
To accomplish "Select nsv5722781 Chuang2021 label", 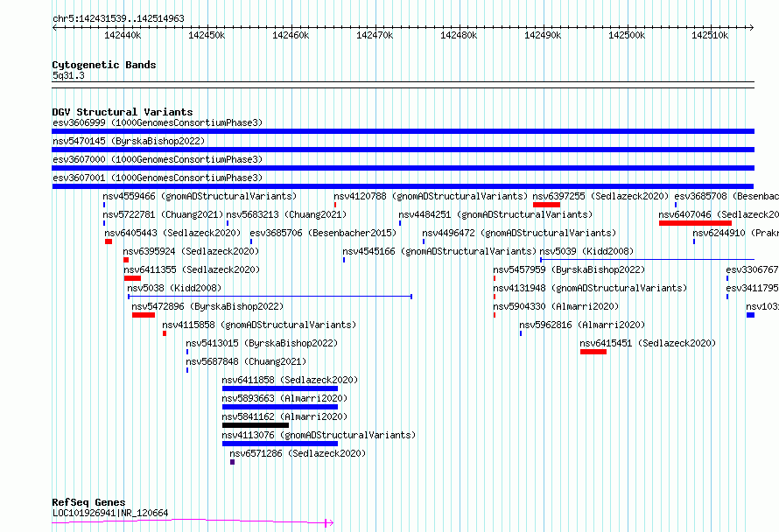I will click(163, 214).
